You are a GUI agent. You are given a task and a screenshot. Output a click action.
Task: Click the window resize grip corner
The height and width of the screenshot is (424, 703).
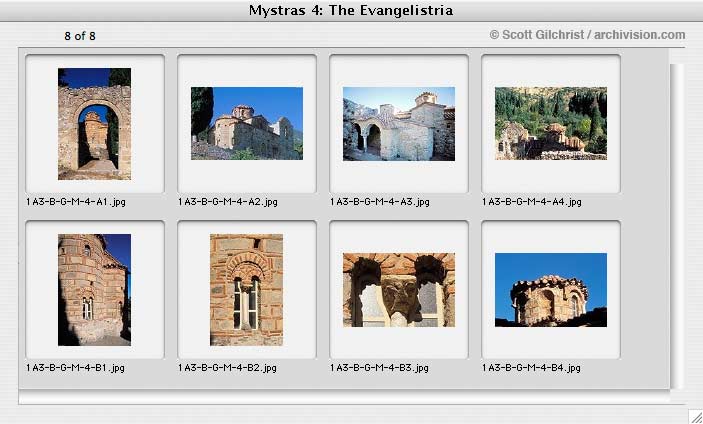695,416
